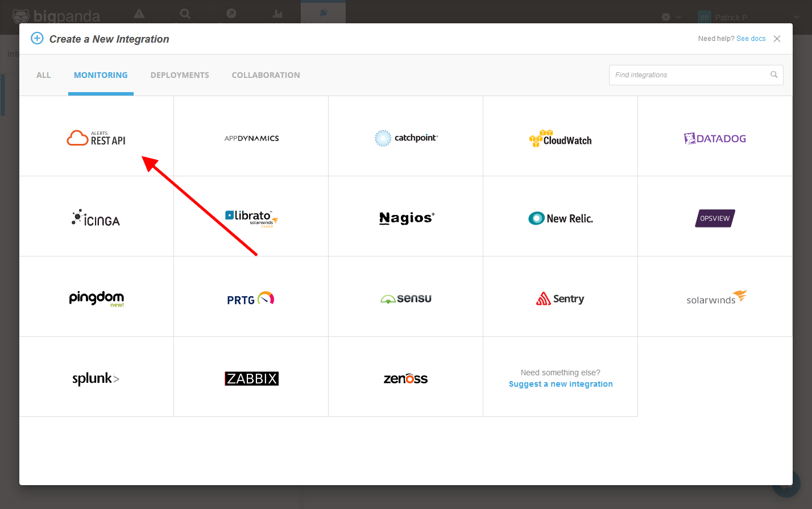812x509 pixels.
Task: Choose the Sentry integration
Action: (x=560, y=299)
